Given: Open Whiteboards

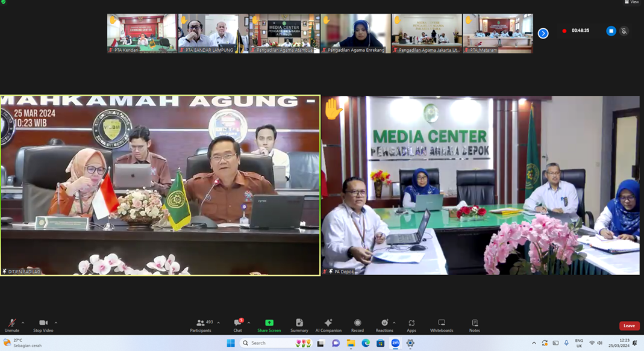Looking at the screenshot, I should [x=442, y=325].
